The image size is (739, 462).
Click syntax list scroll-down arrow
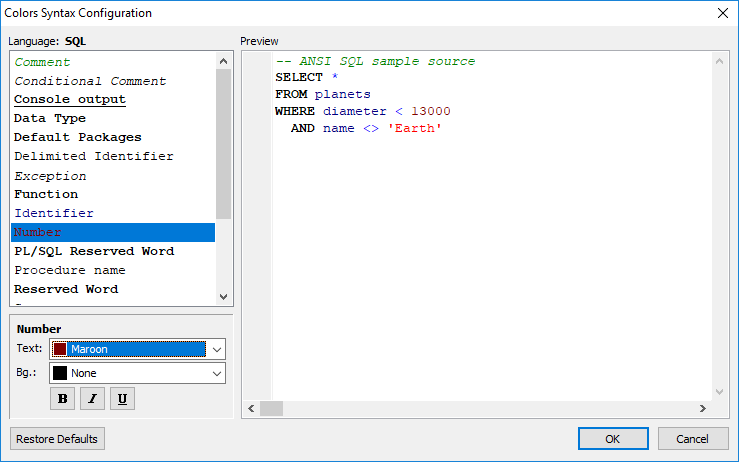(x=223, y=297)
